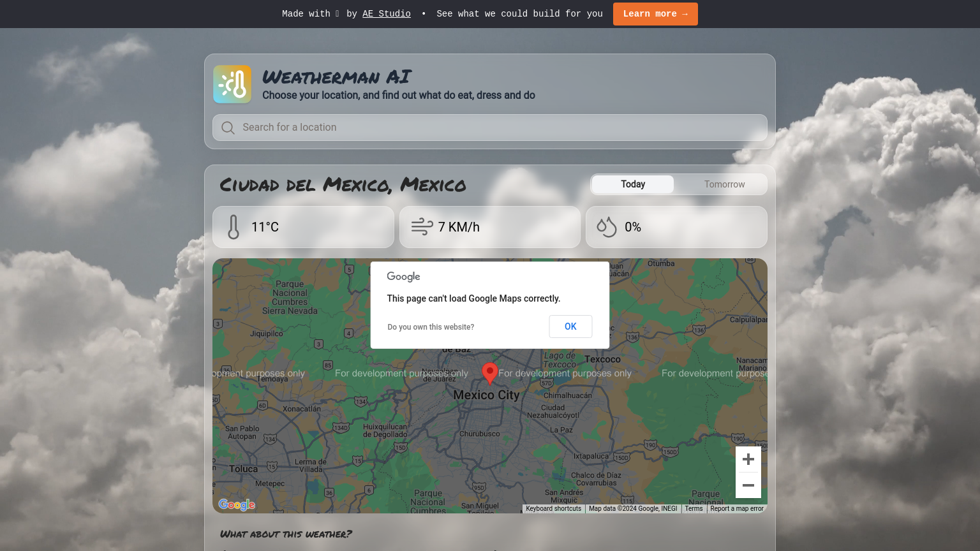The height and width of the screenshot is (551, 980).
Task: Open the AE Studio link
Action: coord(386,13)
